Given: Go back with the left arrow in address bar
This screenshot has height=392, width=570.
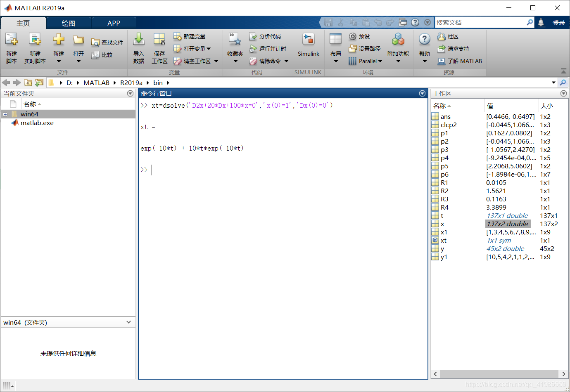Looking at the screenshot, I should tap(6, 83).
